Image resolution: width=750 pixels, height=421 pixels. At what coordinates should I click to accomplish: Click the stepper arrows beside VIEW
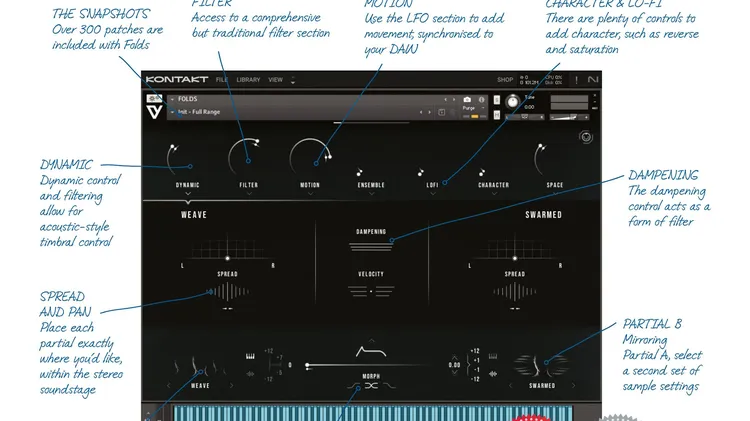tap(293, 80)
